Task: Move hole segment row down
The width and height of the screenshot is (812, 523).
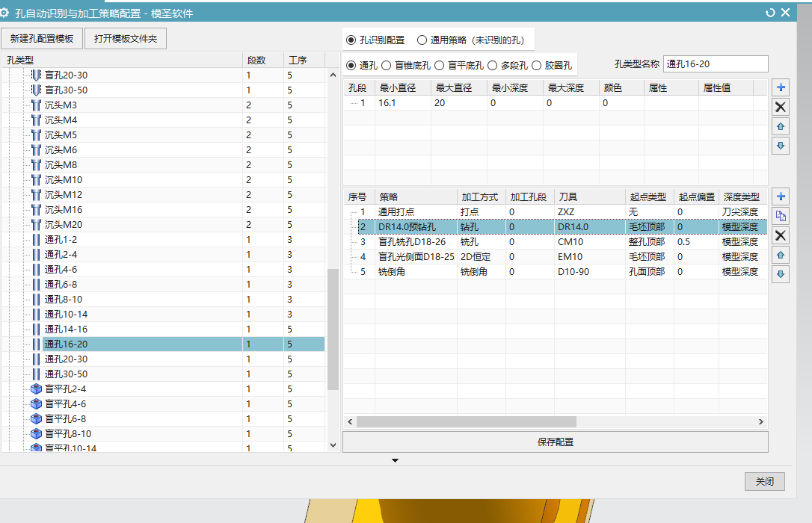Action: [781, 146]
